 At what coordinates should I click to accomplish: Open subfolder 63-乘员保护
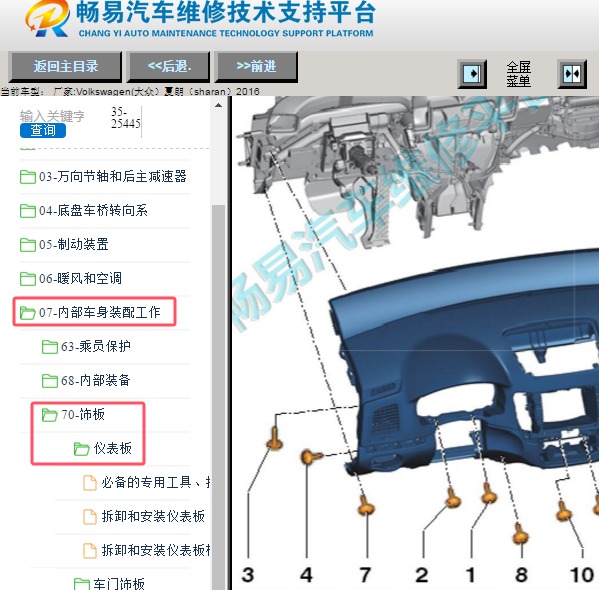(96, 346)
